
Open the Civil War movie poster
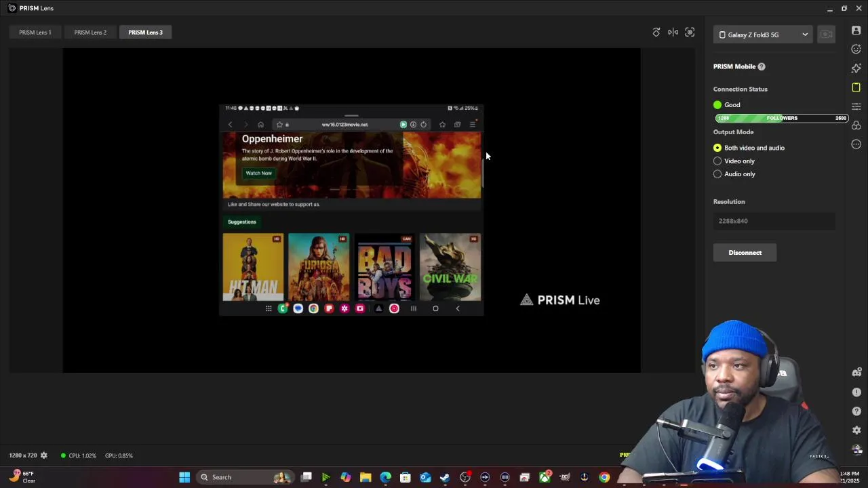point(450,267)
